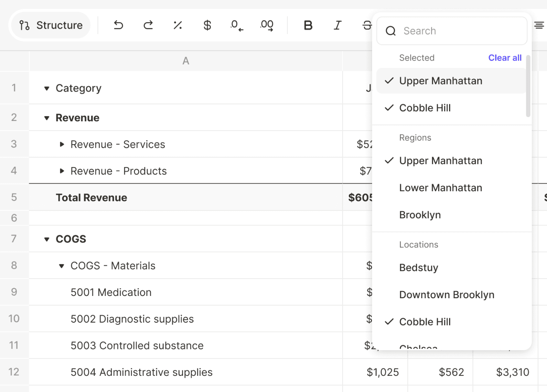Screen dimensions: 547x392
Task: Collapse the COGS - Materials group
Action: tap(61, 266)
